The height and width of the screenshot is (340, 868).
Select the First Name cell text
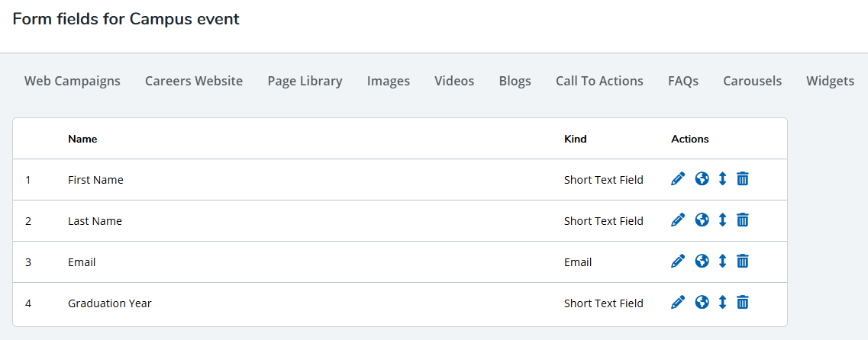pyautogui.click(x=95, y=180)
